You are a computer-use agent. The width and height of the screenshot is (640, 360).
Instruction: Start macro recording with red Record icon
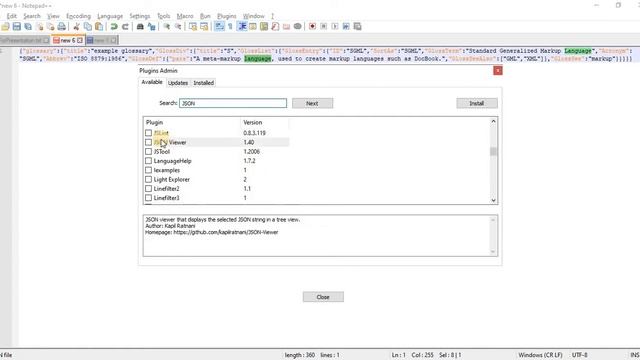tap(312, 27)
